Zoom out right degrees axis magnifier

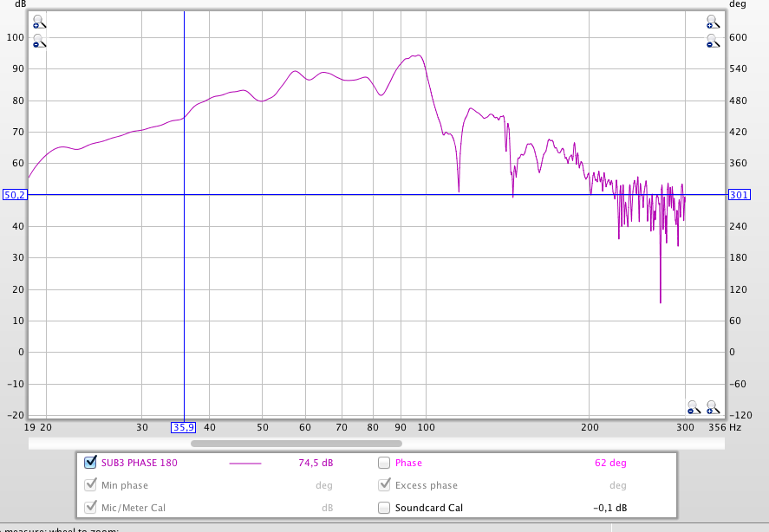pos(714,41)
